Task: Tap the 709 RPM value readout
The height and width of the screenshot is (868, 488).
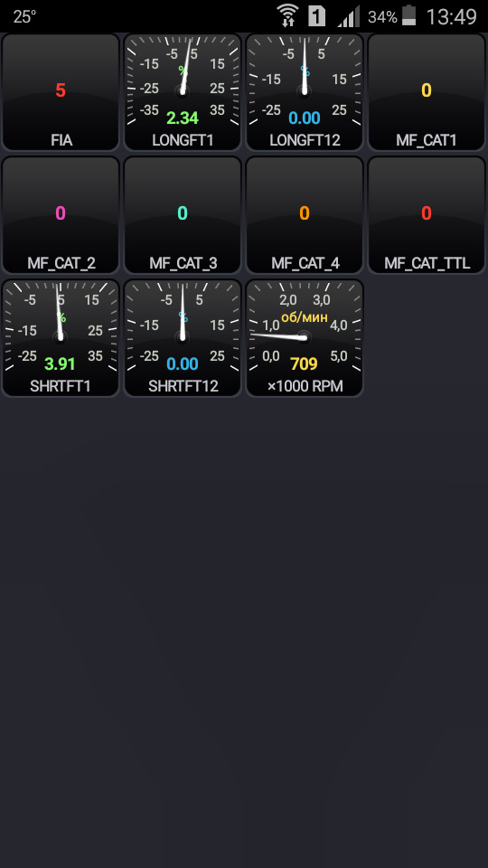Action: pyautogui.click(x=304, y=363)
